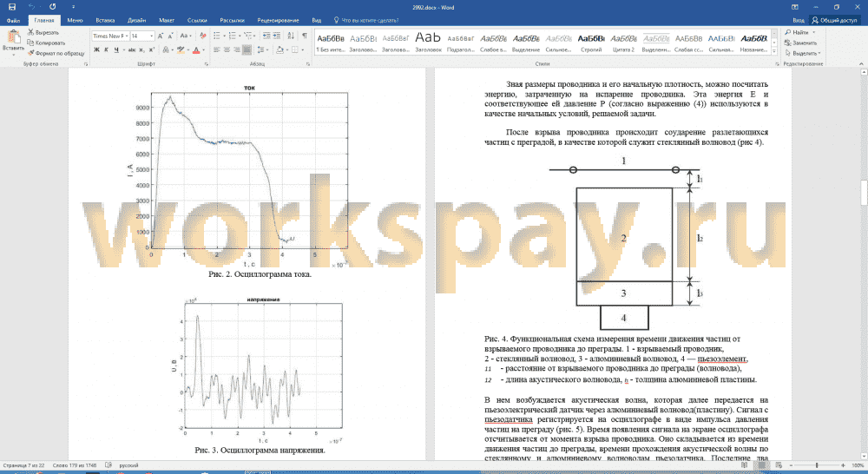Switch to the Ссылки tab
The width and height of the screenshot is (868, 474).
pyautogui.click(x=197, y=21)
